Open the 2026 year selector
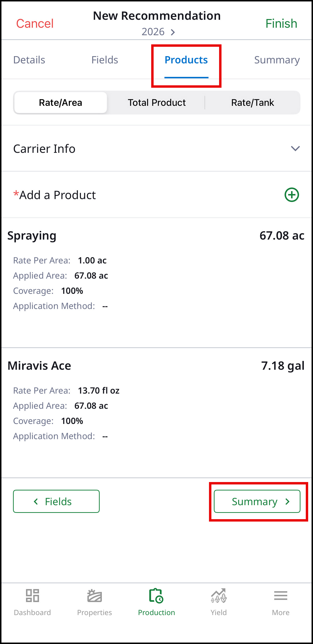 click(x=158, y=32)
